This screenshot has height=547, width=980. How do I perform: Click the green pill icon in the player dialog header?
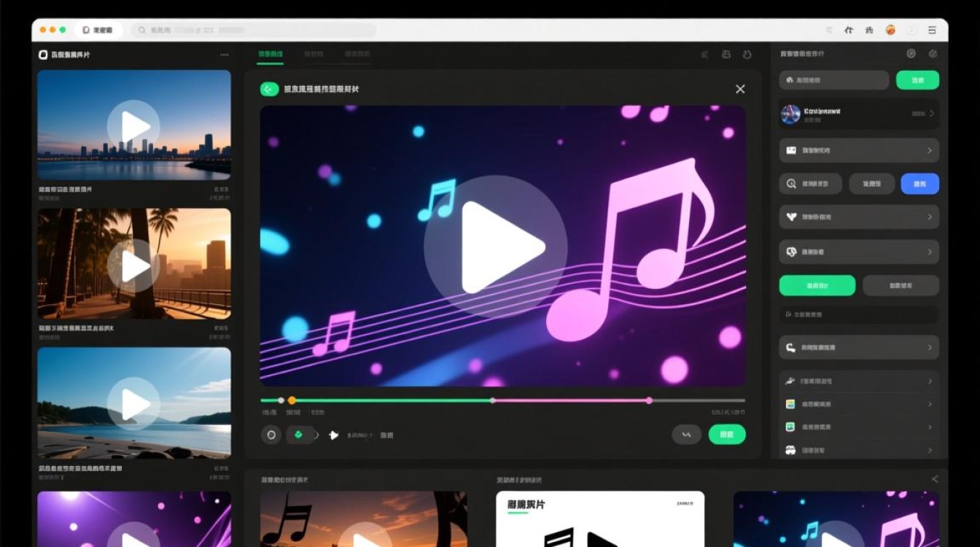(x=270, y=89)
